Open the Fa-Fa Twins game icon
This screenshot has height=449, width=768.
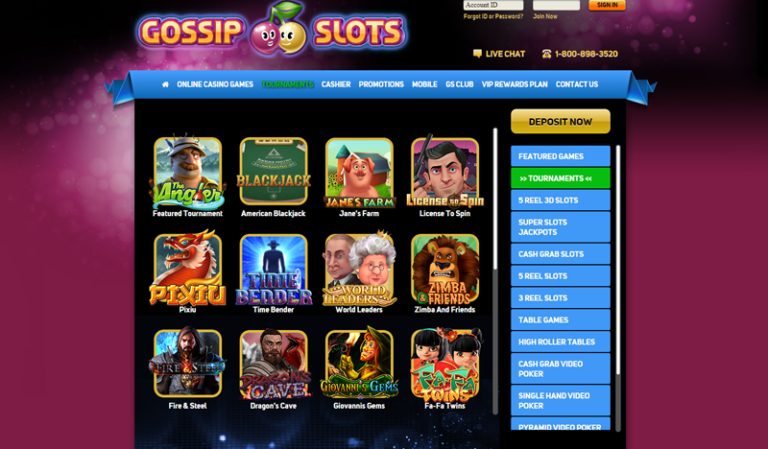pyautogui.click(x=445, y=365)
